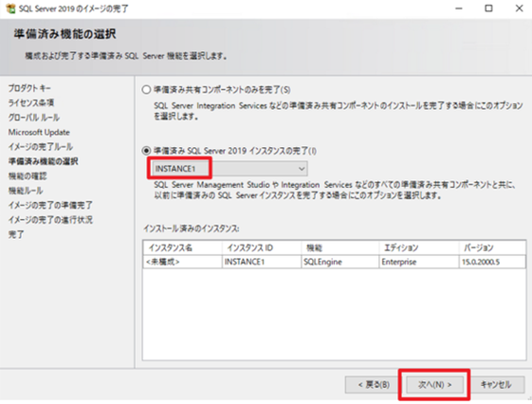
Task: Open the INSTANCE1 instance dropdown
Action: (230, 169)
